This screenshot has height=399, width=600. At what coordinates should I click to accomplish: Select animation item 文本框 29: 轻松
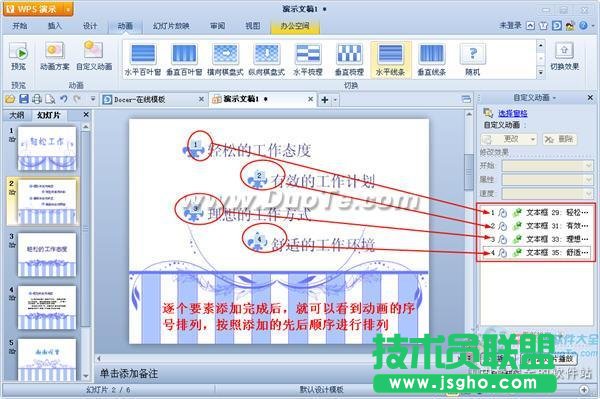[536, 213]
